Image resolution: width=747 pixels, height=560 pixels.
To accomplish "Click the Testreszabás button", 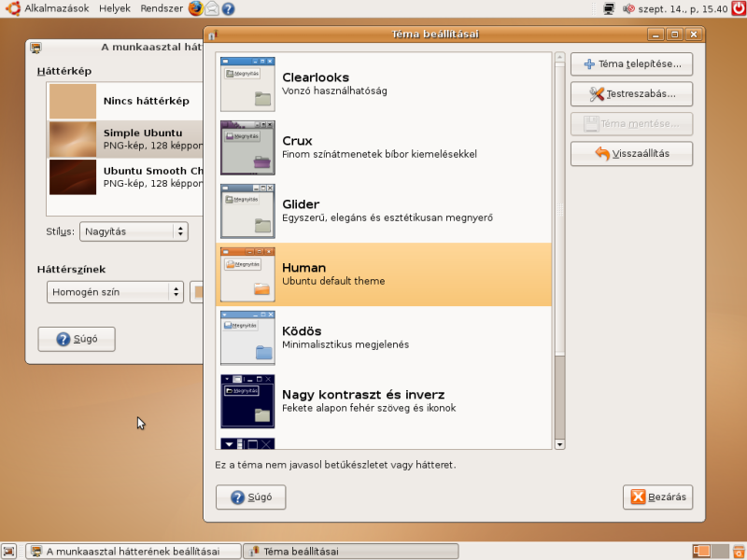I will [x=631, y=94].
